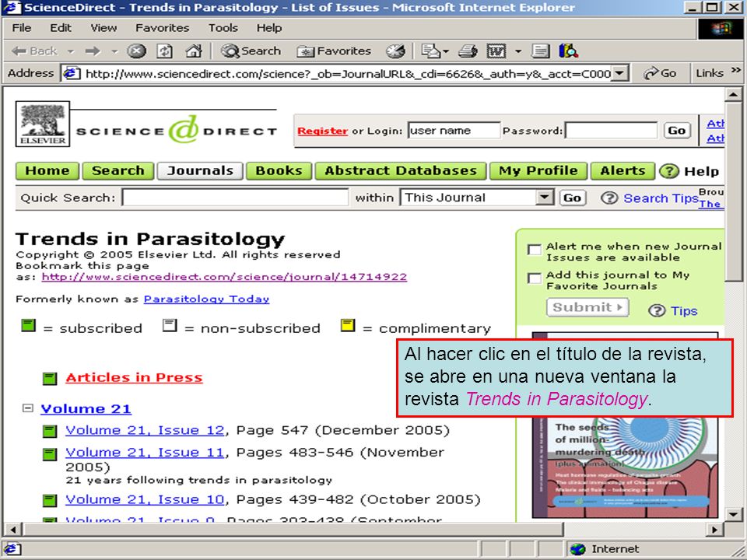The image size is (747, 560).
Task: Open the Articles in Press link
Action: 134,378
